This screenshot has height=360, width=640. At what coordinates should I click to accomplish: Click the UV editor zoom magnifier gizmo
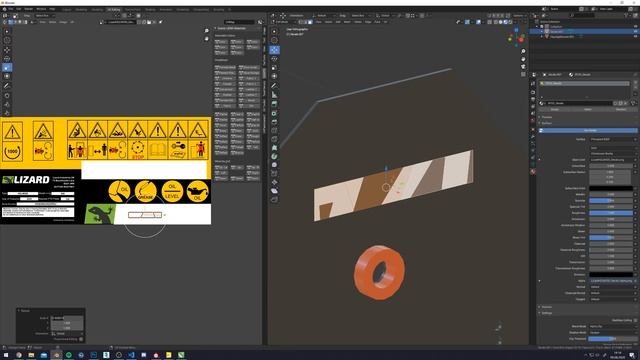click(207, 31)
